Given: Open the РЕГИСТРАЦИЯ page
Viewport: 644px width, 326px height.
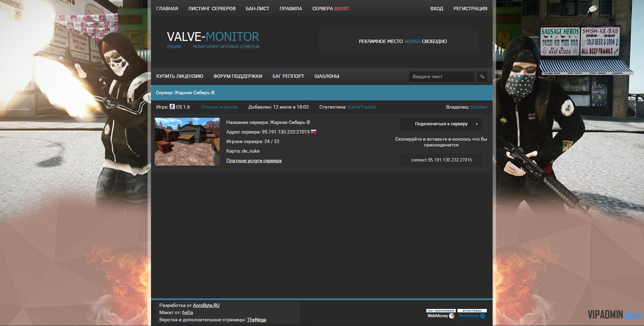Looking at the screenshot, I should (470, 9).
